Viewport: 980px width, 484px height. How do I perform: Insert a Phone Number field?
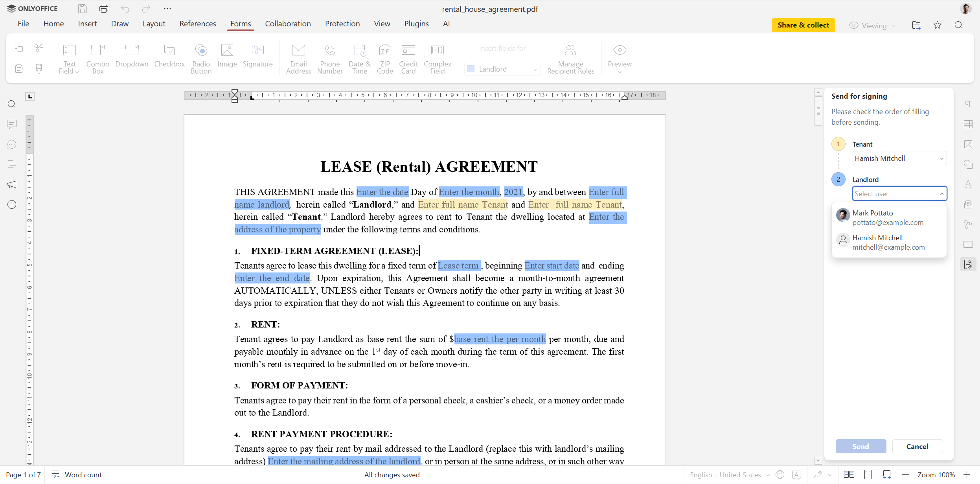[330, 59]
